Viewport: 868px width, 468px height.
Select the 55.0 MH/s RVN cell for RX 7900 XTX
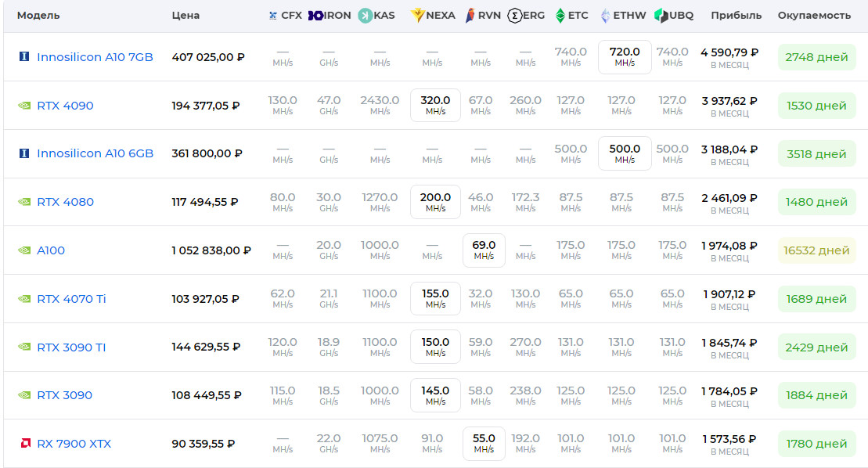[x=483, y=442]
